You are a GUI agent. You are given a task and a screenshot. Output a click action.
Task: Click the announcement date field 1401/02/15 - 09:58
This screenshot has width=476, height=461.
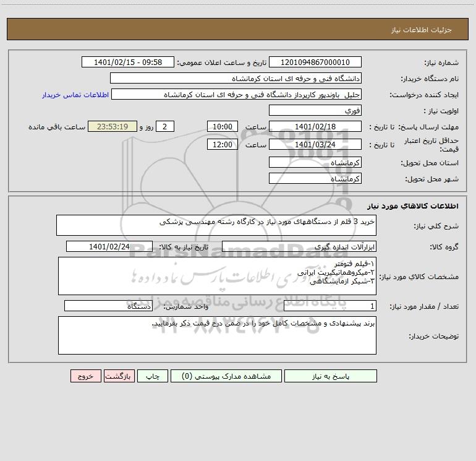coord(128,62)
